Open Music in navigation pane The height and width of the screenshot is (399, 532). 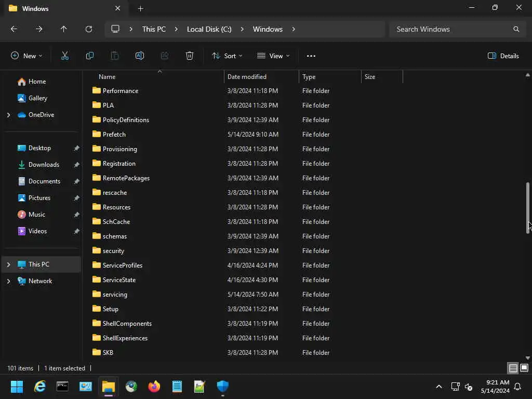coord(37,215)
